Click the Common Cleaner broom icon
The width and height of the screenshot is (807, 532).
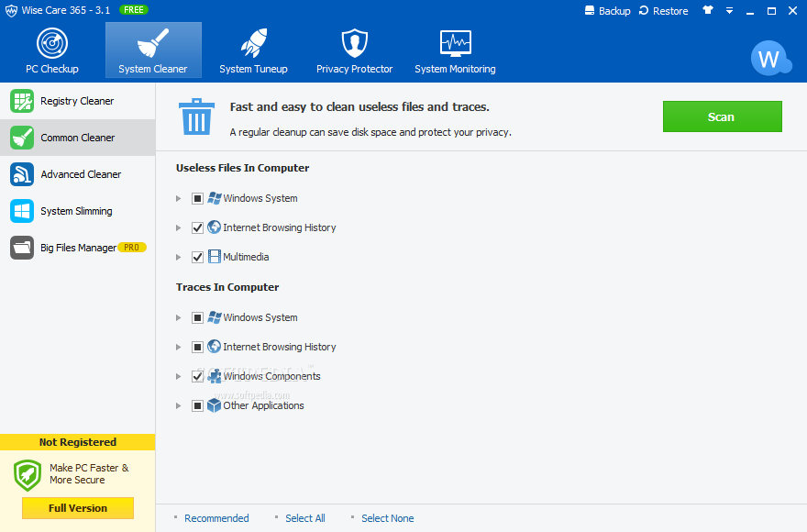[22, 138]
